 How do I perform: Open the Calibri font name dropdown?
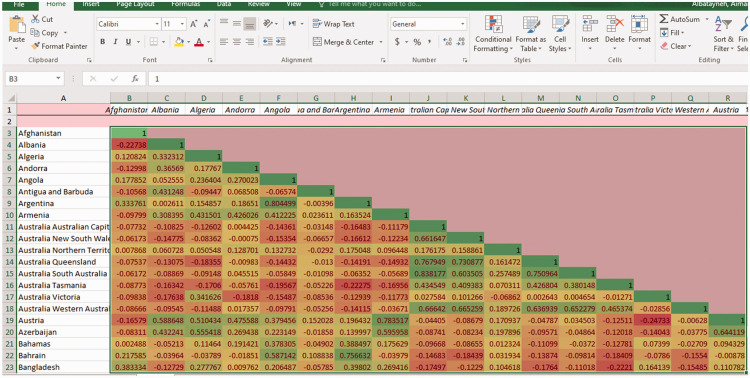click(x=157, y=24)
